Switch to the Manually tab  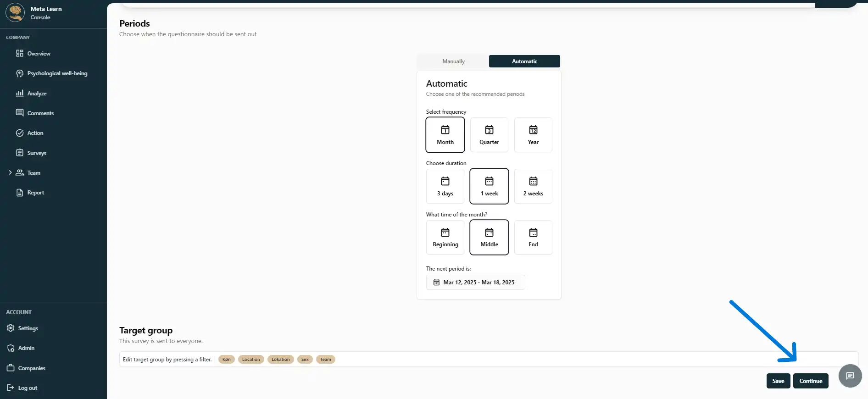coord(453,61)
